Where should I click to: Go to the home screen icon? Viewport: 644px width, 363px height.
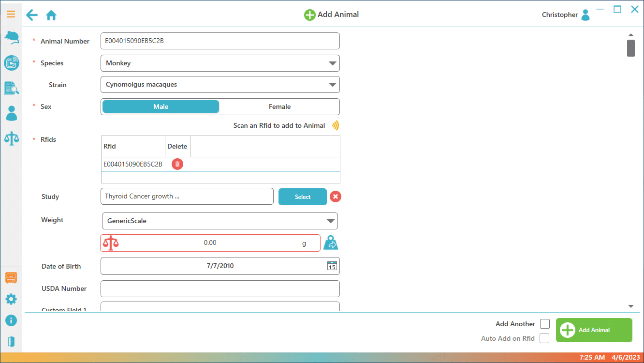[51, 15]
